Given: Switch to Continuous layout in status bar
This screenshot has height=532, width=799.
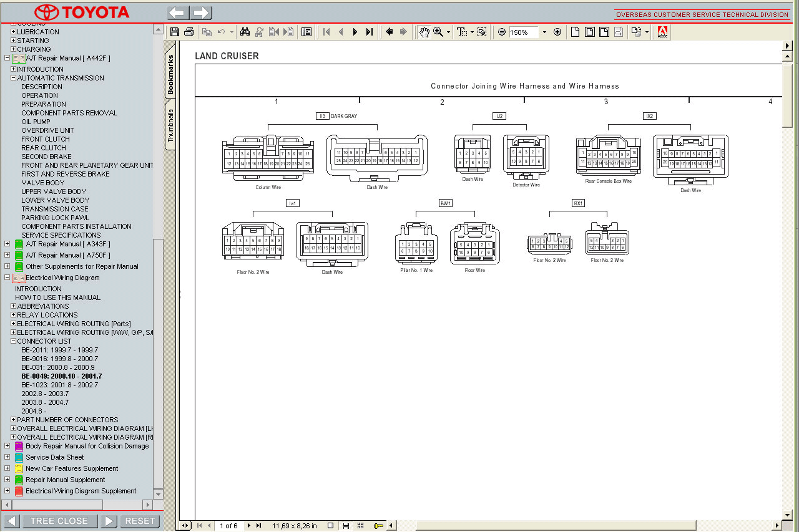Looking at the screenshot, I should (x=346, y=526).
